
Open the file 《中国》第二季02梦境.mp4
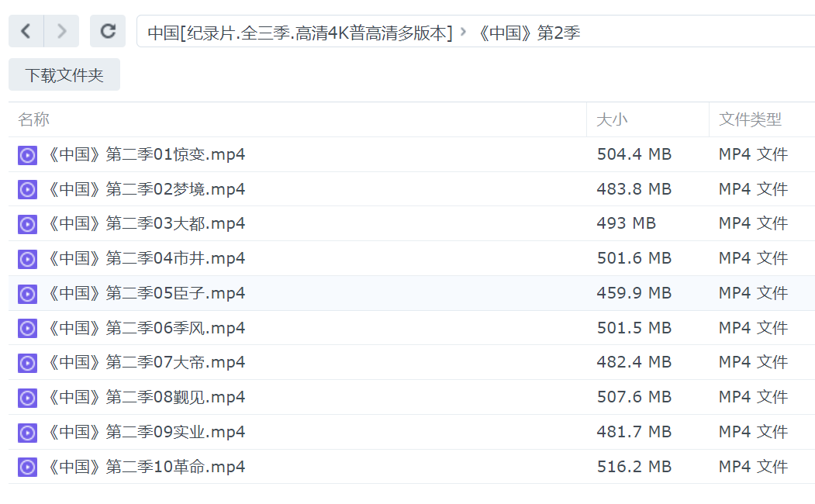click(146, 189)
